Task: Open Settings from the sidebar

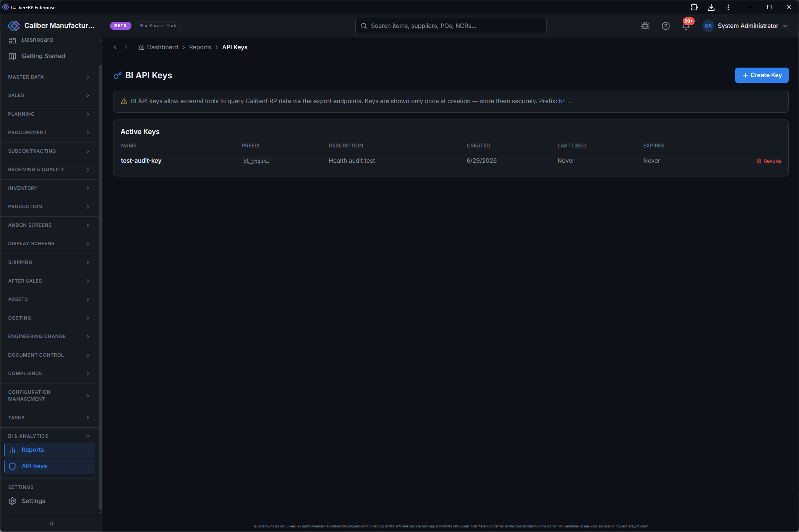Action: (x=49, y=501)
